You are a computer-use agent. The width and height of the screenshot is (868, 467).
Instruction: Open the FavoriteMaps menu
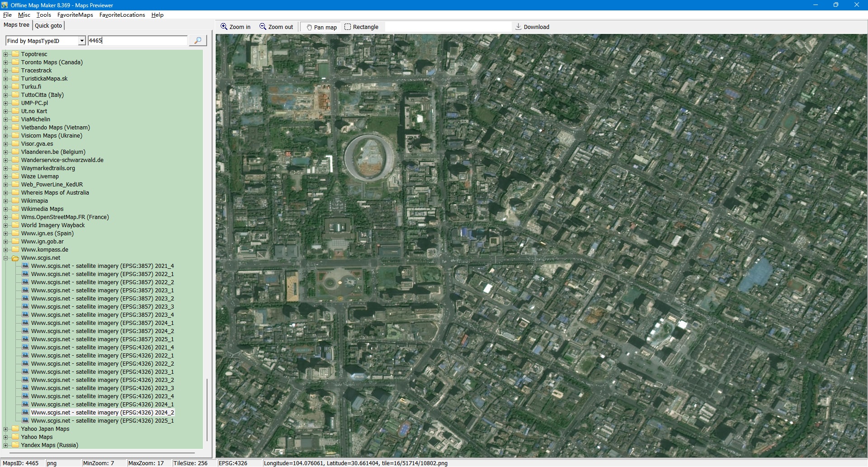tap(75, 15)
